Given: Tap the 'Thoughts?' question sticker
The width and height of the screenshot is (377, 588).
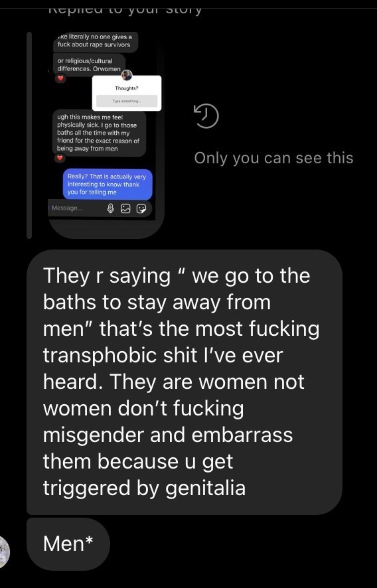Looking at the screenshot, I should pos(127,93).
